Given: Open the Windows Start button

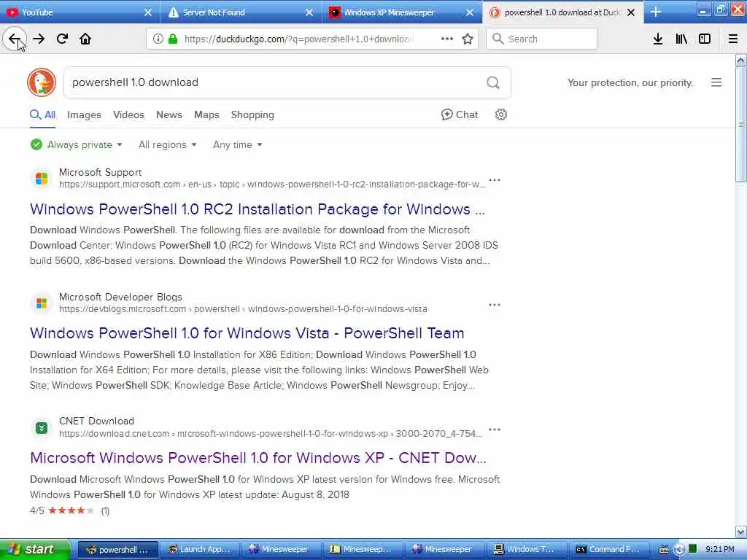Looking at the screenshot, I should pos(34,549).
